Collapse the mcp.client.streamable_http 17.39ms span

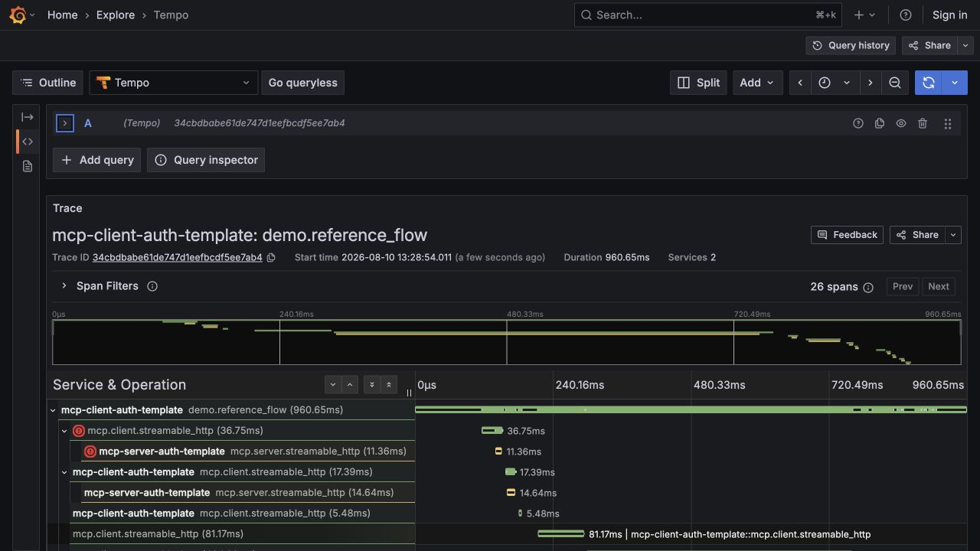pyautogui.click(x=64, y=472)
